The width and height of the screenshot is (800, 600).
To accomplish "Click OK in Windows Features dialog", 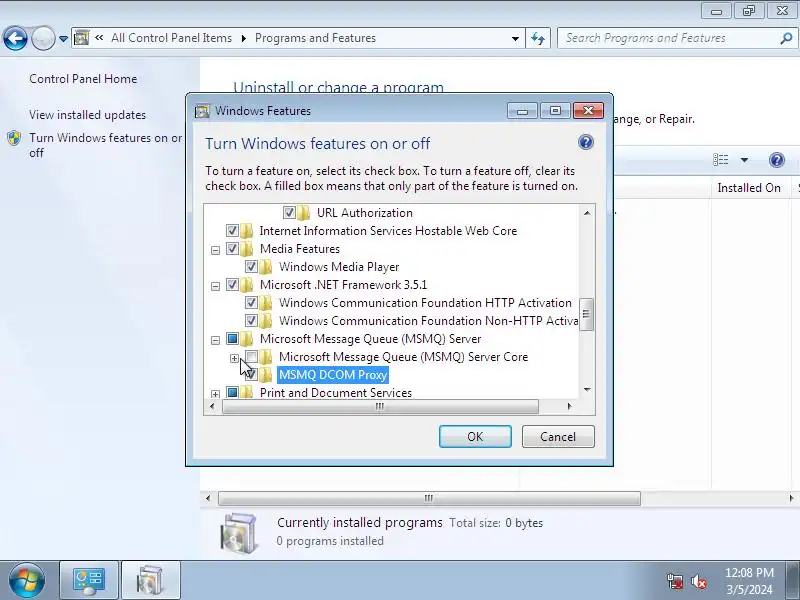I will (x=475, y=437).
